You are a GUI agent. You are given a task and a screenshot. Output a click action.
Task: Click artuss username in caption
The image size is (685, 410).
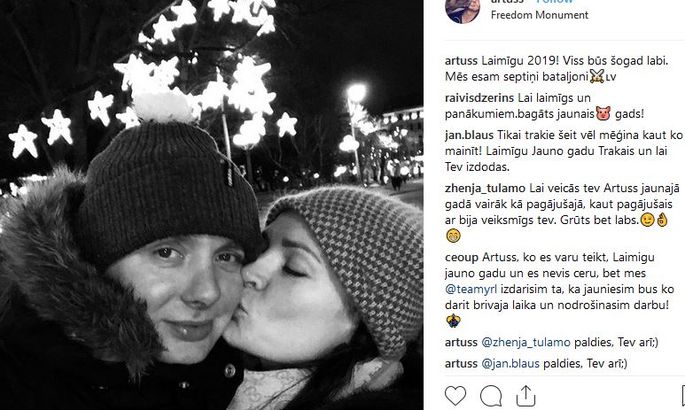click(x=461, y=61)
